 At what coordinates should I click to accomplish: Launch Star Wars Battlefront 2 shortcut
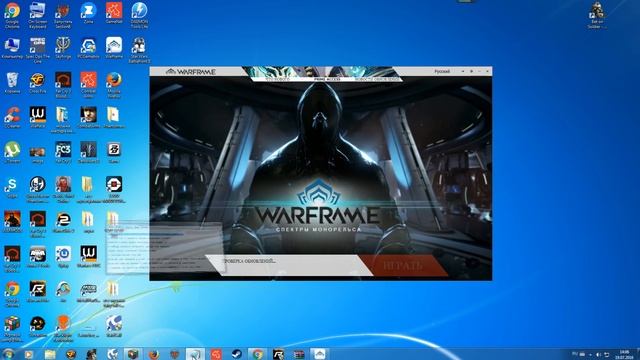[x=140, y=50]
